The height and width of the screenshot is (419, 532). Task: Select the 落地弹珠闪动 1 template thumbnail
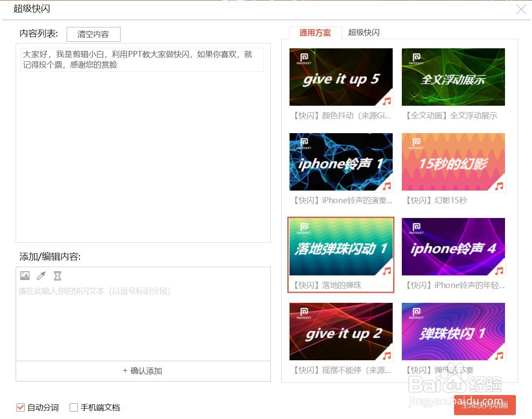click(x=341, y=247)
